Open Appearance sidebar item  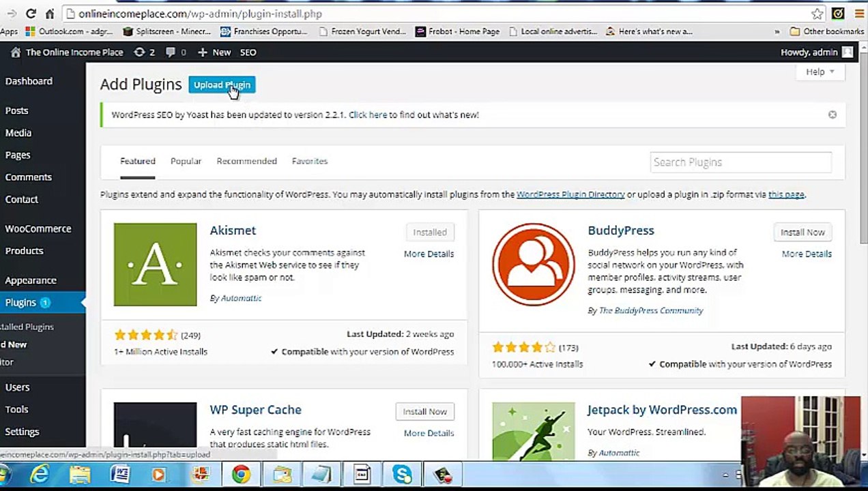pyautogui.click(x=31, y=280)
